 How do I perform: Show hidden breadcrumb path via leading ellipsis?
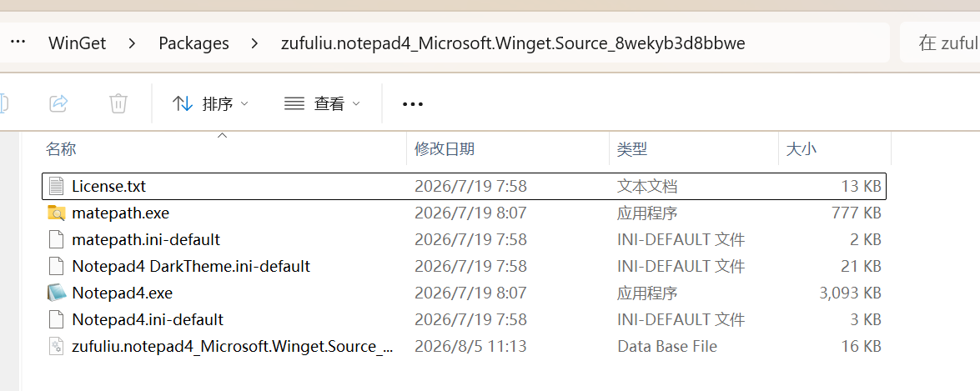[x=18, y=43]
